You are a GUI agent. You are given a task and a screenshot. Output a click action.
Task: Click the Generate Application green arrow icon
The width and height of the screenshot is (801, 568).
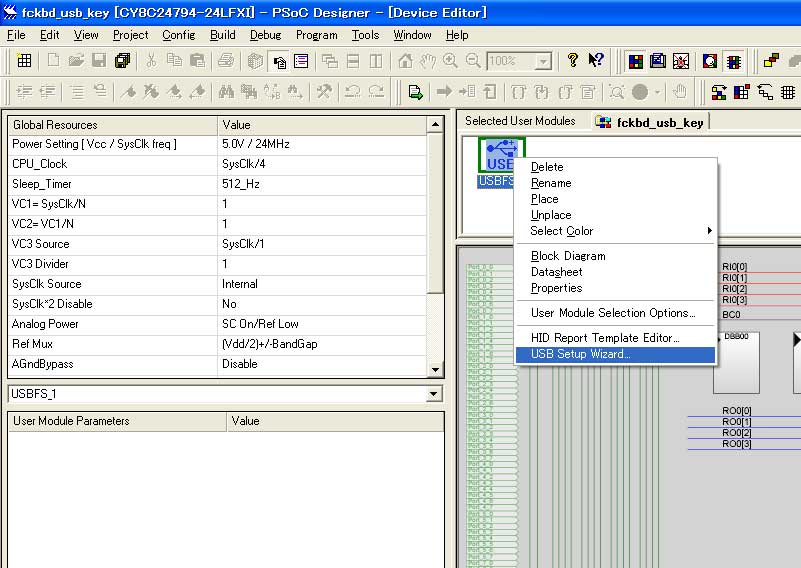point(416,92)
